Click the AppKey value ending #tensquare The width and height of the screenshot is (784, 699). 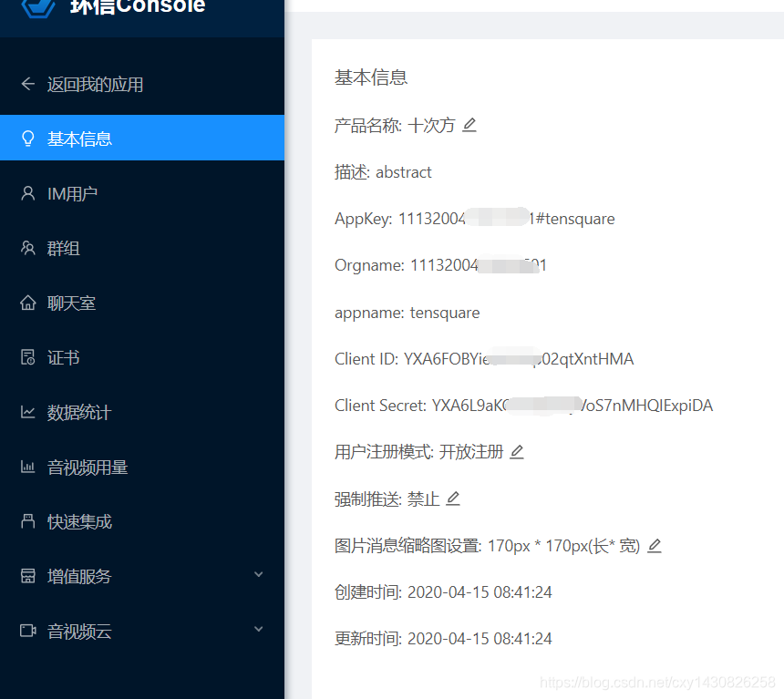507,219
